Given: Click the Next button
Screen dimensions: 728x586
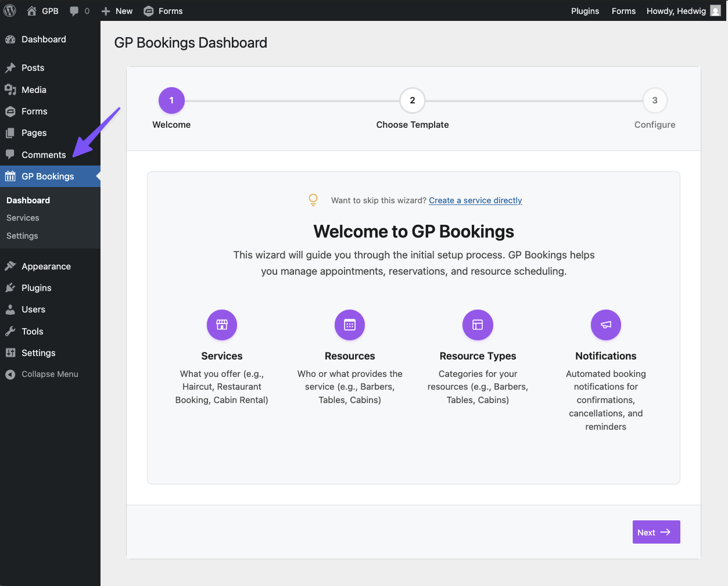Looking at the screenshot, I should (656, 532).
